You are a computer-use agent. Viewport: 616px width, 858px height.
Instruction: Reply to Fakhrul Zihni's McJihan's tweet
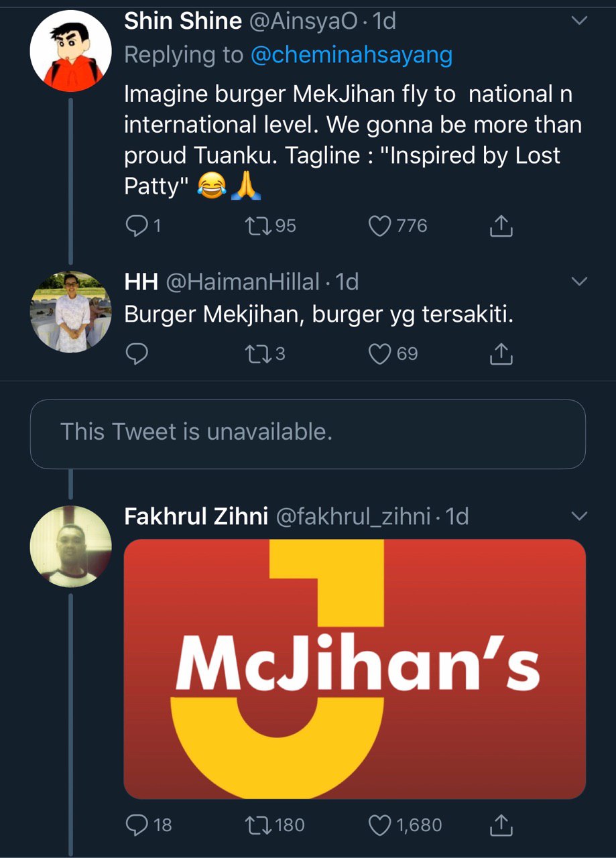click(x=136, y=824)
